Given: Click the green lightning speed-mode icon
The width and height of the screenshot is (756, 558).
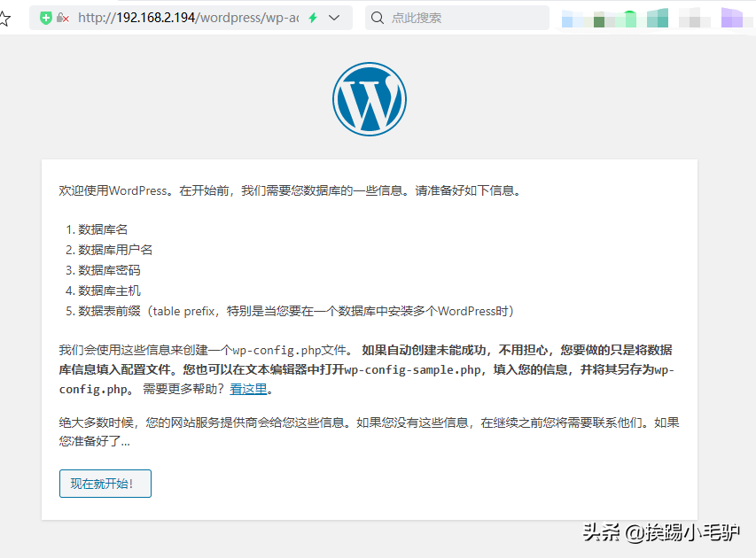Looking at the screenshot, I should point(313,18).
